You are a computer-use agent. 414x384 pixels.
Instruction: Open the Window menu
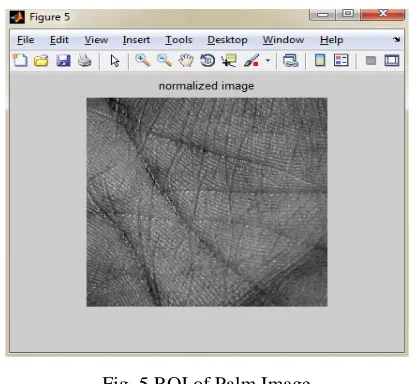coord(283,40)
